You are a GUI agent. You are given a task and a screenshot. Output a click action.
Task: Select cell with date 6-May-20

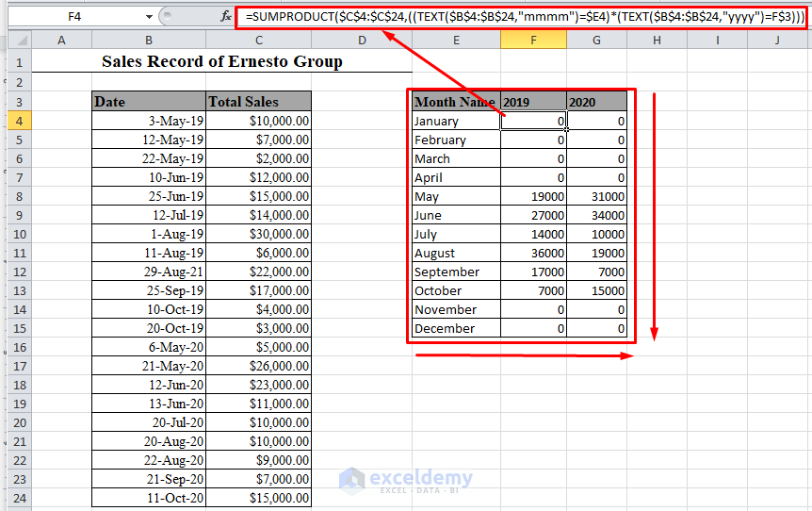[149, 347]
